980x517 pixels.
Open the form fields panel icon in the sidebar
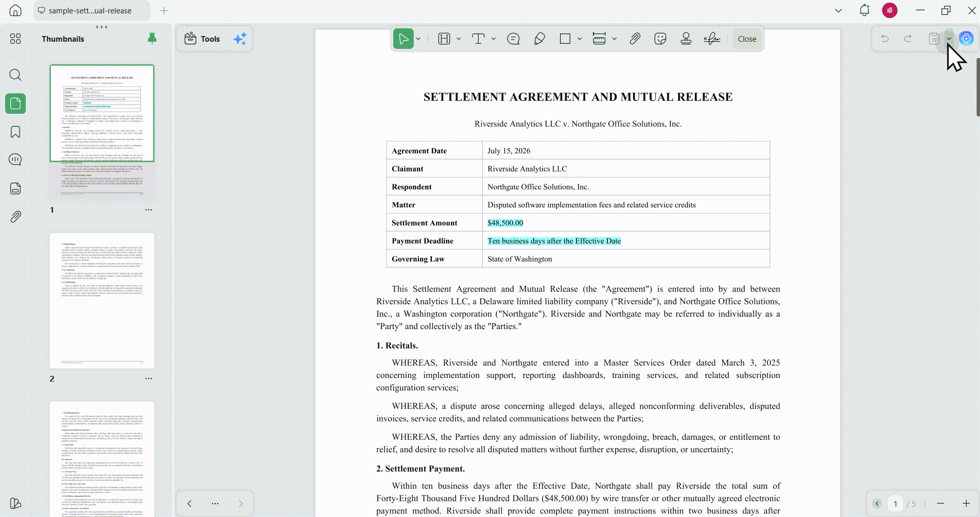coord(15,188)
